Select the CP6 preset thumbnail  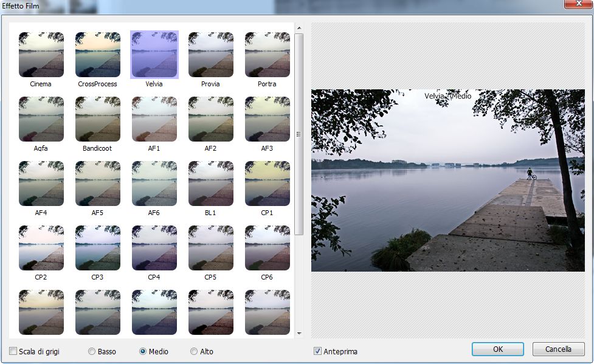pos(268,248)
